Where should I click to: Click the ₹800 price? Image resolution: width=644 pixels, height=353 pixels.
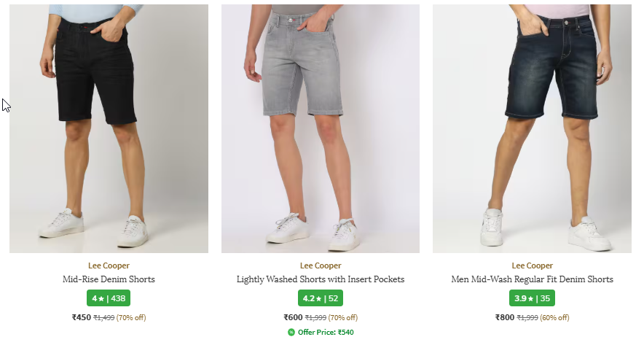click(x=504, y=317)
